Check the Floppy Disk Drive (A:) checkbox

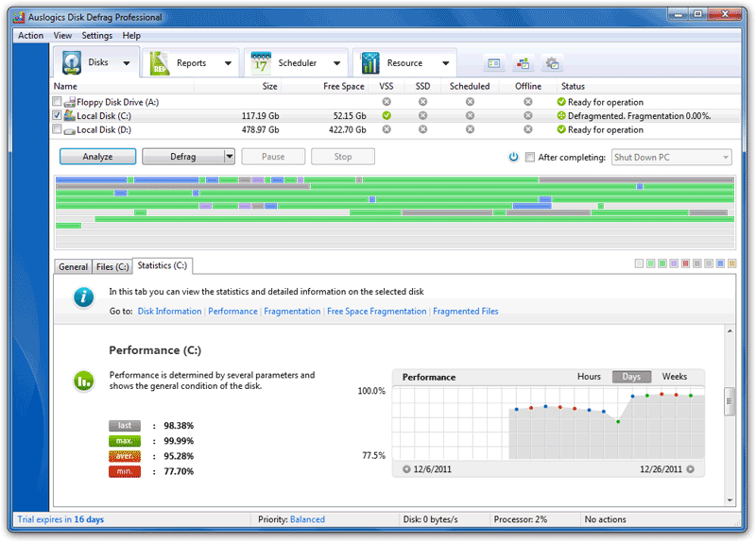point(58,102)
